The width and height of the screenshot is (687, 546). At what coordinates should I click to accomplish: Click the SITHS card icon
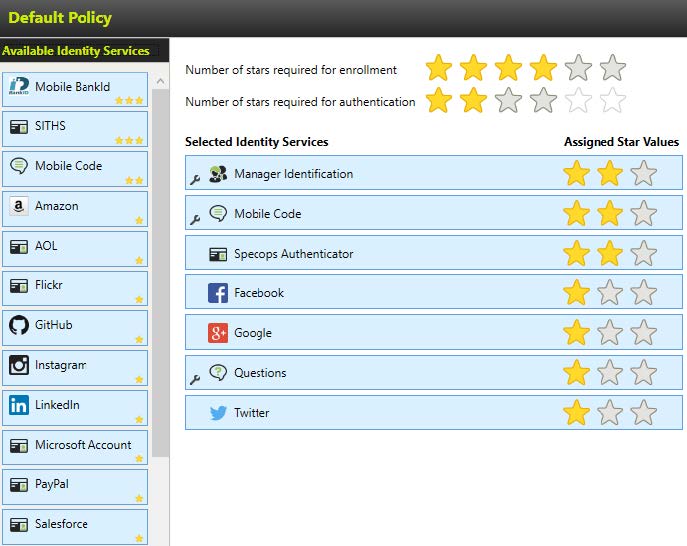(x=19, y=127)
